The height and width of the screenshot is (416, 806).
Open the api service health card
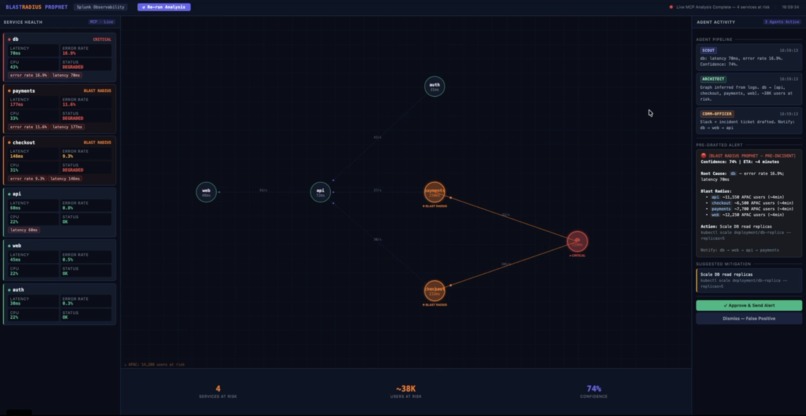(x=60, y=212)
